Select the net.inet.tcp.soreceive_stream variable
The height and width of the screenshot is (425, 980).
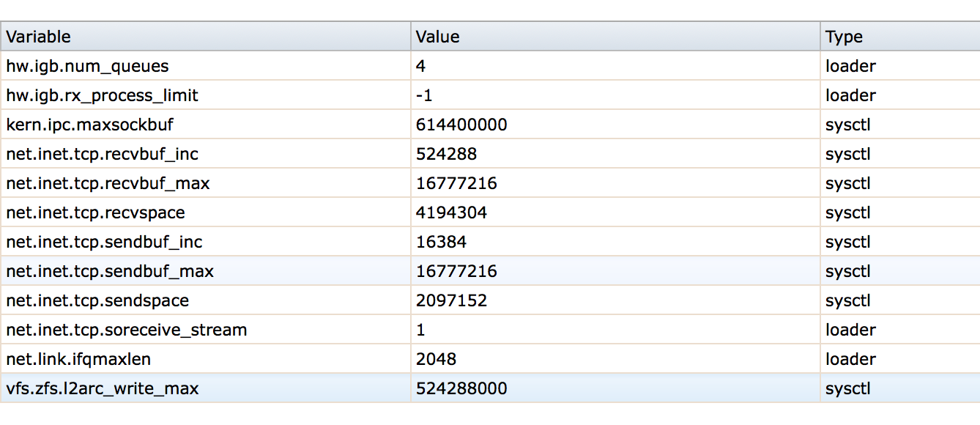[x=126, y=330]
